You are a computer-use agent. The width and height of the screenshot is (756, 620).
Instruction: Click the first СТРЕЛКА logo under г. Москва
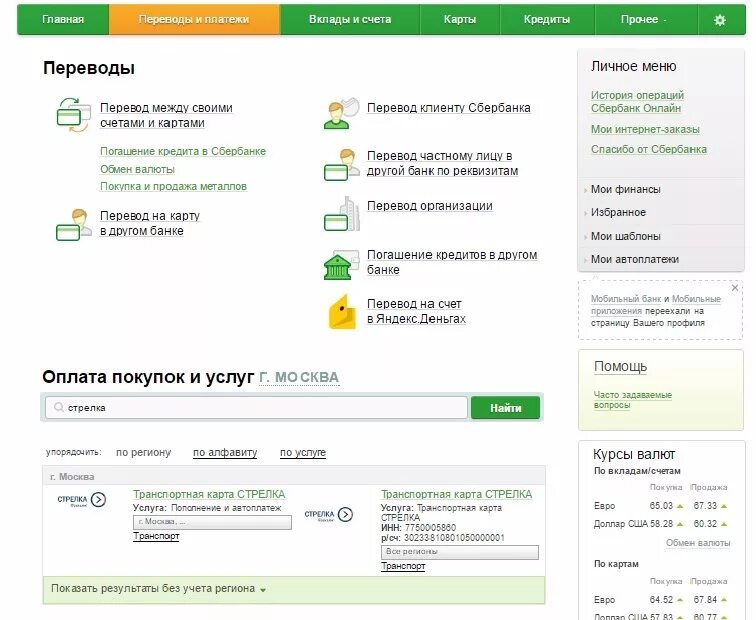click(x=81, y=500)
